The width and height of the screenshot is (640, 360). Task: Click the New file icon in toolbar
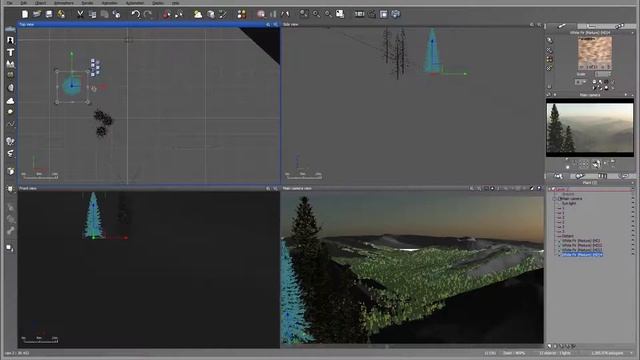24,14
